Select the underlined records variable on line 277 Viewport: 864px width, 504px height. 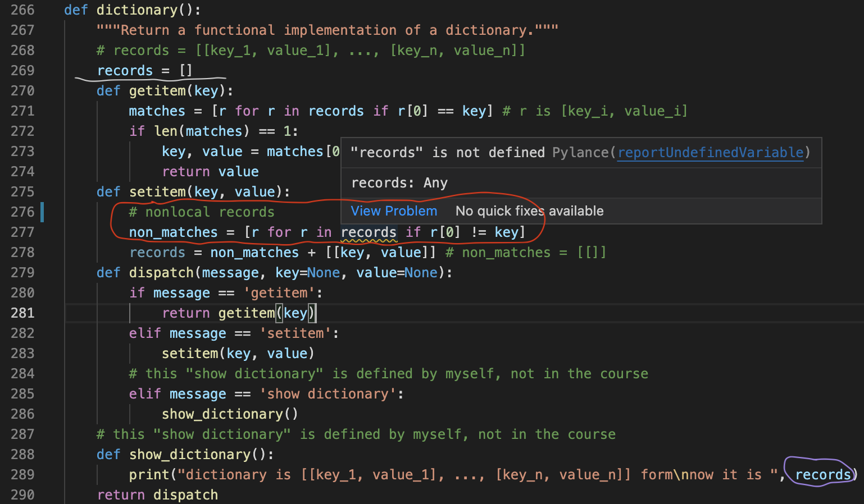tap(369, 232)
